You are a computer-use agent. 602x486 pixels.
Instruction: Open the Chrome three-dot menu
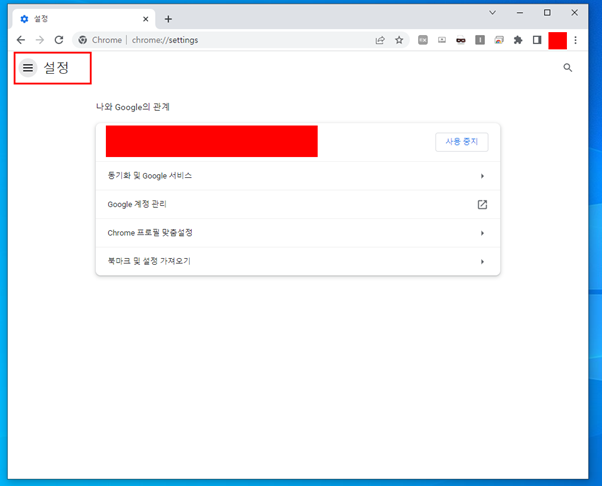[575, 40]
